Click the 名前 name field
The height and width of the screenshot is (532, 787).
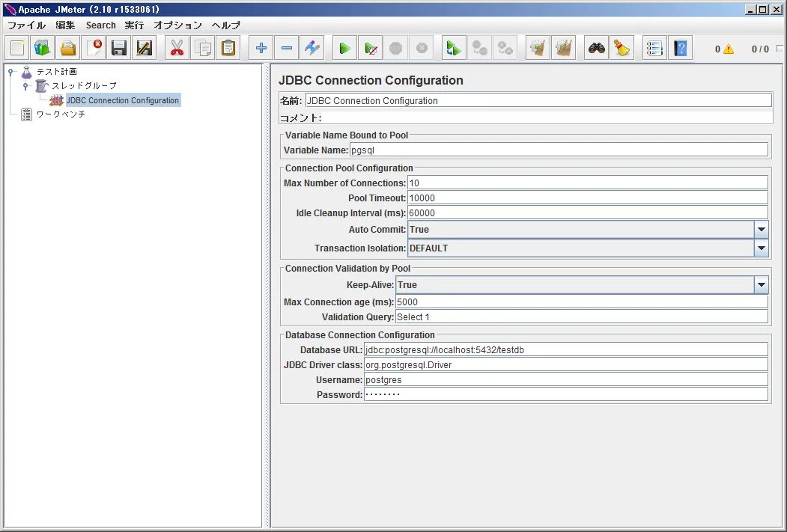tap(538, 100)
